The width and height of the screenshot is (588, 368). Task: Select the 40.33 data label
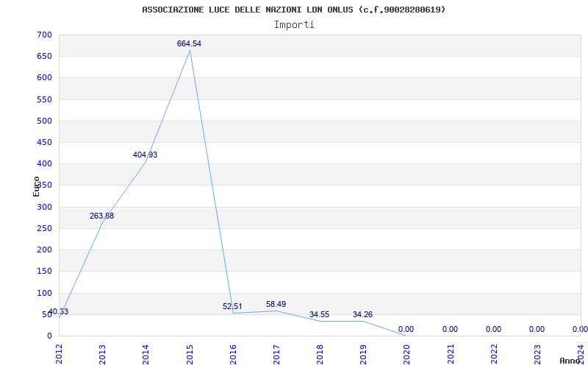[x=59, y=311]
